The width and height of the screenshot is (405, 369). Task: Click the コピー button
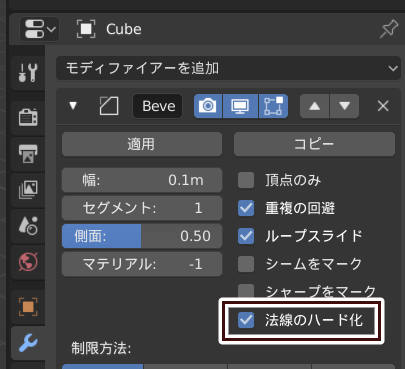click(x=314, y=144)
